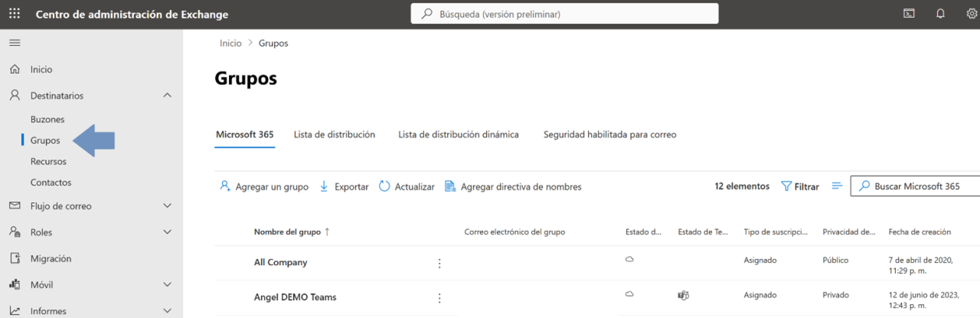Open more options for All Company

(439, 264)
